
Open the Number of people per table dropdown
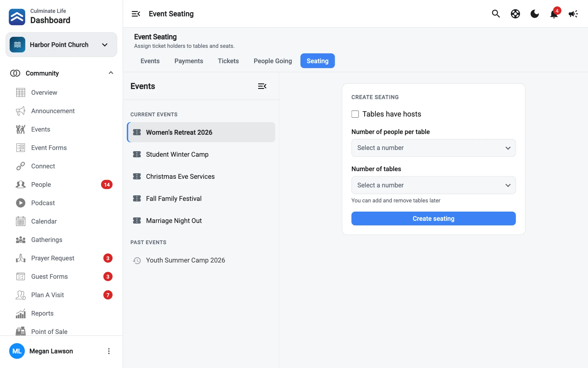click(x=433, y=148)
